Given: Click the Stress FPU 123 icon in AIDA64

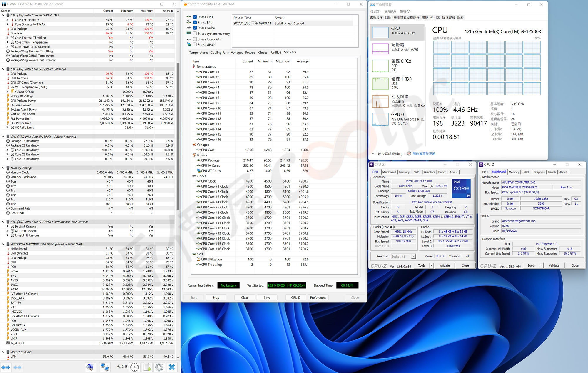Looking at the screenshot, I should 189,22.
